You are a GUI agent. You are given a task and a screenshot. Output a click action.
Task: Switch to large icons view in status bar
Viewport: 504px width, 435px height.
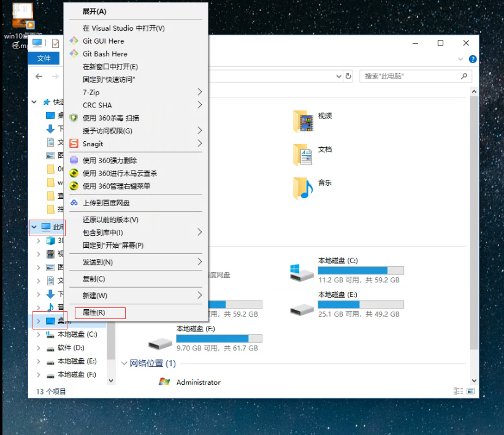469,391
